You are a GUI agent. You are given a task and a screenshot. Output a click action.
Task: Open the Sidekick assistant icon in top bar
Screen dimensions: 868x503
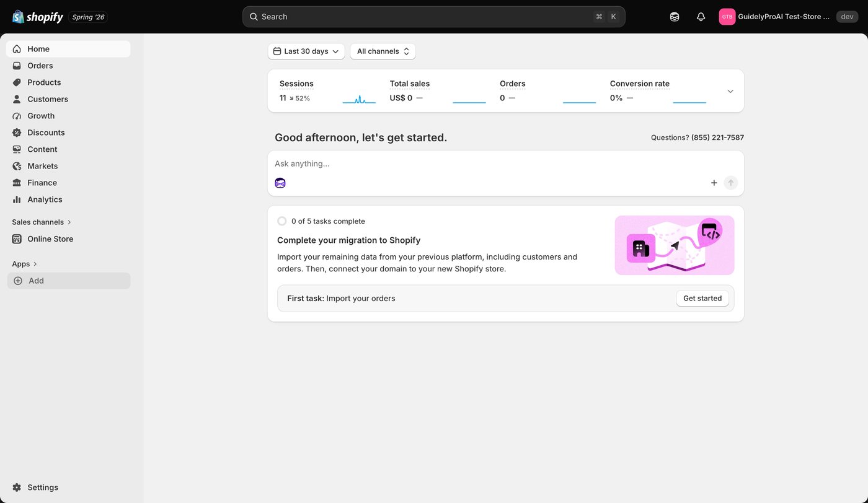pos(675,17)
